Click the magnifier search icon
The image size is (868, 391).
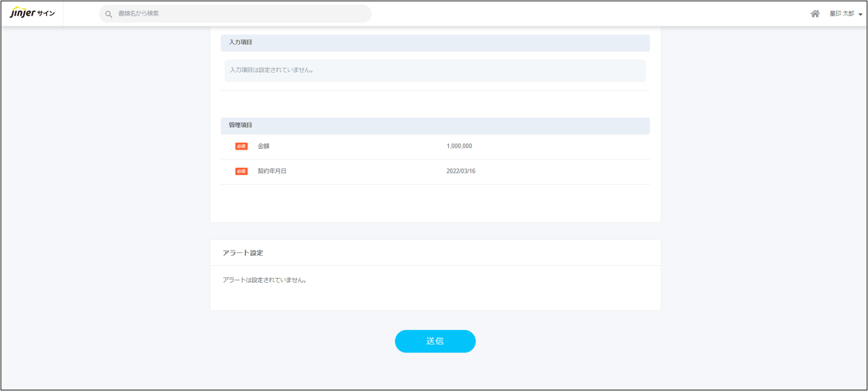point(108,14)
